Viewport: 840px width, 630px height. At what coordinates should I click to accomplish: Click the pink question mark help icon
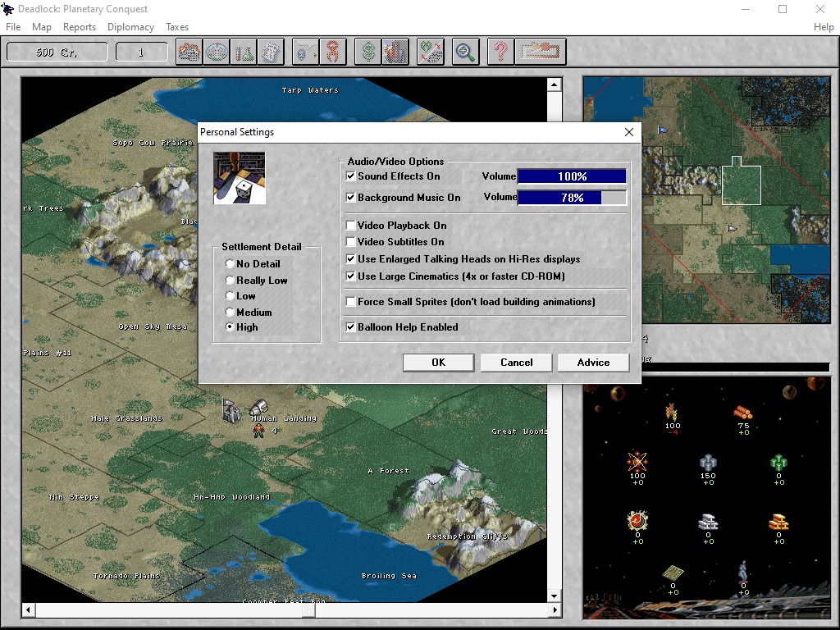501,52
